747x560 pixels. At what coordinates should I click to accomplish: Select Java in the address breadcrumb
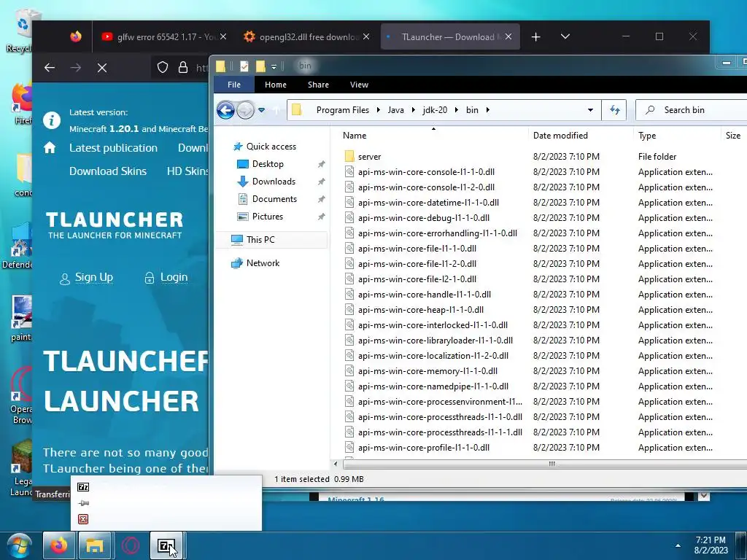point(395,110)
